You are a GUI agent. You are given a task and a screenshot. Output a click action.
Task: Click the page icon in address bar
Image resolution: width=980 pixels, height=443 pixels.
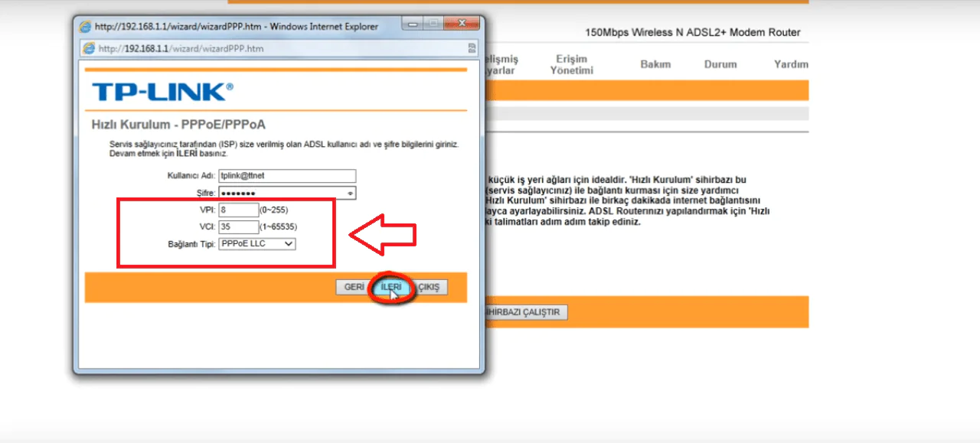89,48
